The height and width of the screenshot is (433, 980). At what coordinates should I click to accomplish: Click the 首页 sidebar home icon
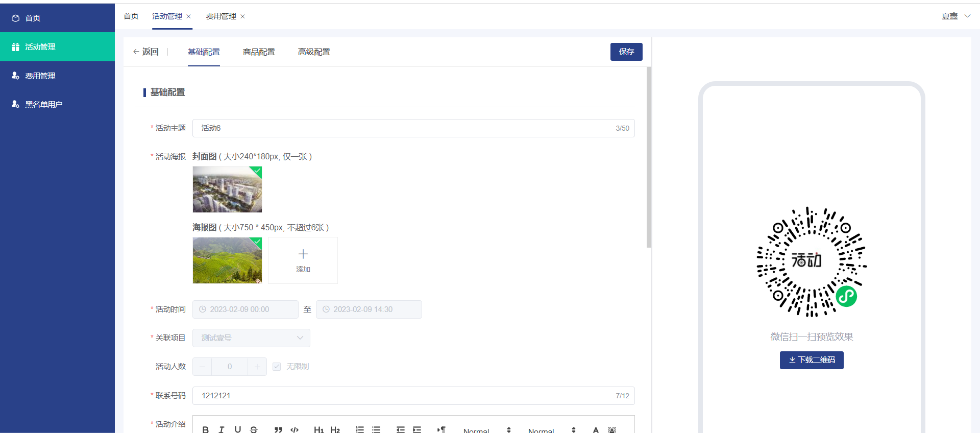[15, 18]
